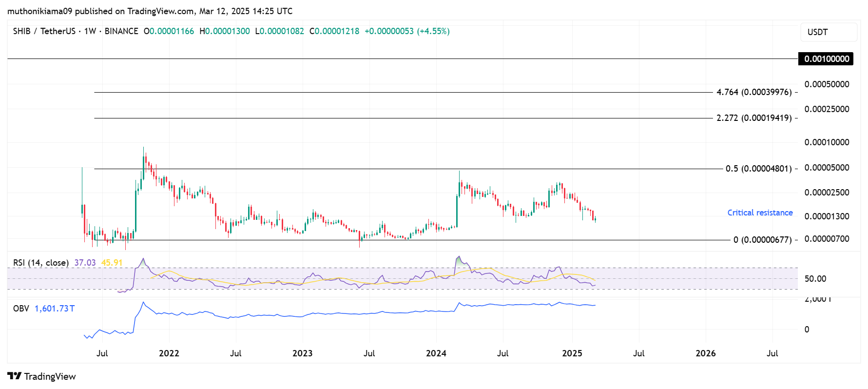Click the 0.00002500 price axis label
The image size is (868, 389).
(827, 193)
